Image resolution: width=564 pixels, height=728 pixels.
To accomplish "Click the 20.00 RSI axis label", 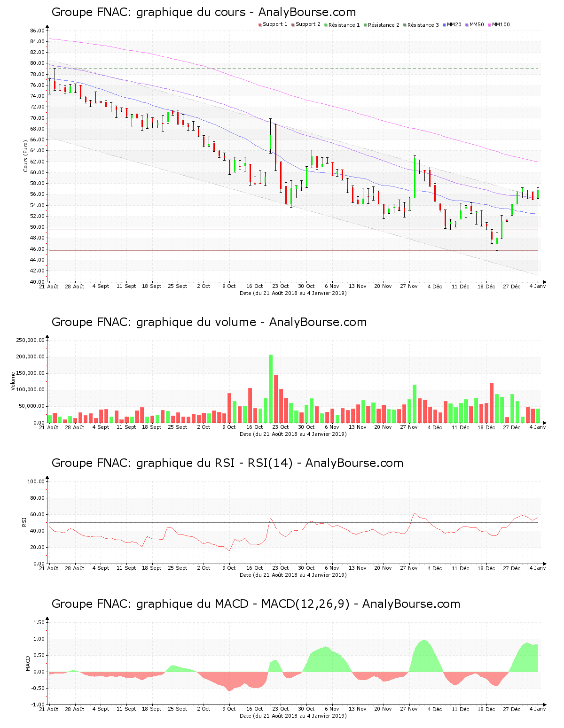I will 37,547.
